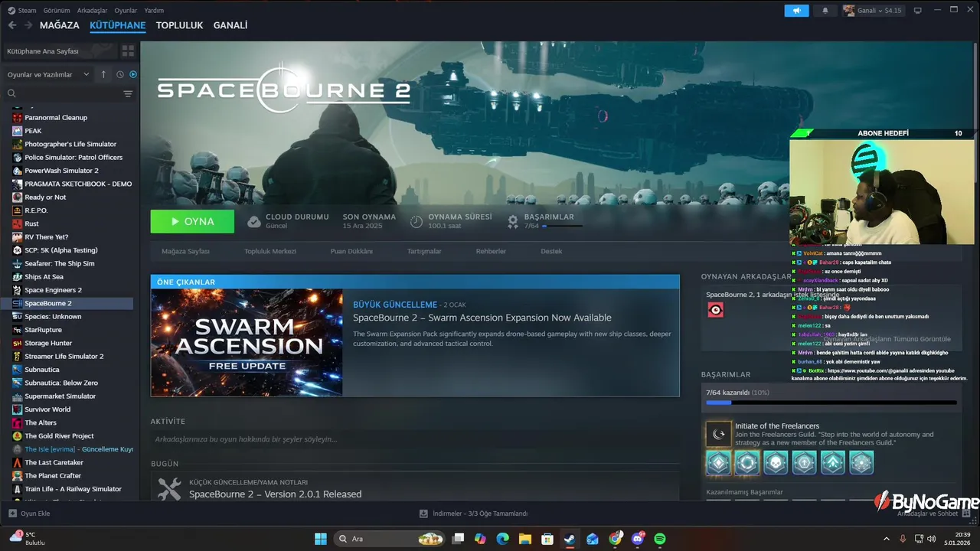
Task: Open the Görünüm menu
Action: tap(57, 11)
